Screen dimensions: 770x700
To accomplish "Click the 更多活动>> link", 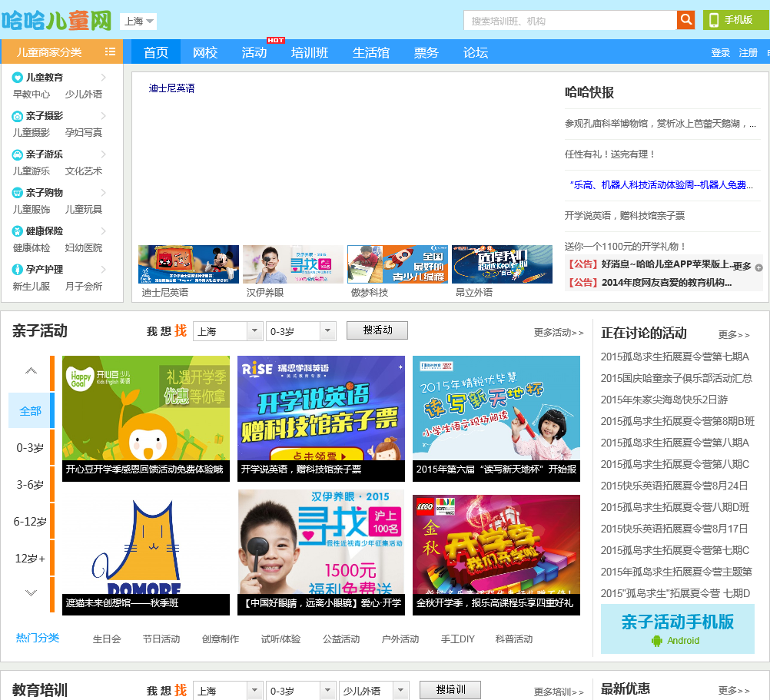I will tap(559, 333).
